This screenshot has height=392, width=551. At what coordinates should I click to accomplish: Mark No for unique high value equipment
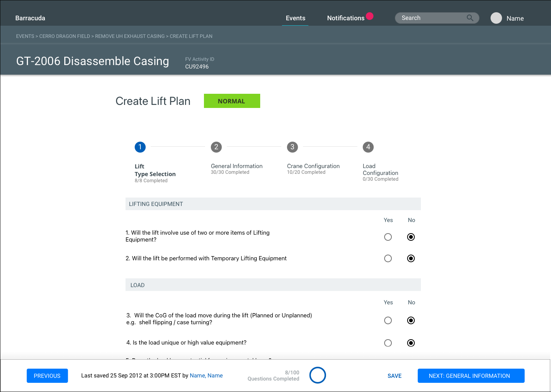pos(411,343)
